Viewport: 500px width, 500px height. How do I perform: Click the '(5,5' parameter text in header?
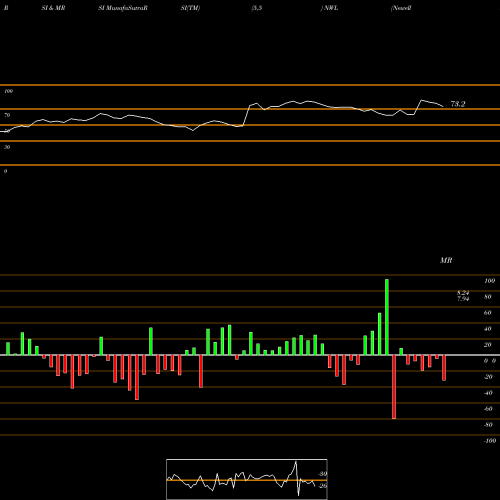(257, 8)
